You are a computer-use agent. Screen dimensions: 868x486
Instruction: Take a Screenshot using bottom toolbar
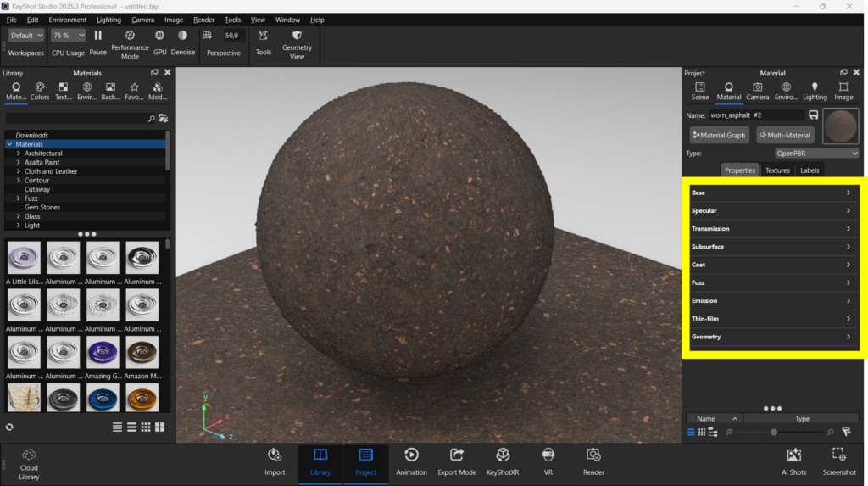coord(838,455)
